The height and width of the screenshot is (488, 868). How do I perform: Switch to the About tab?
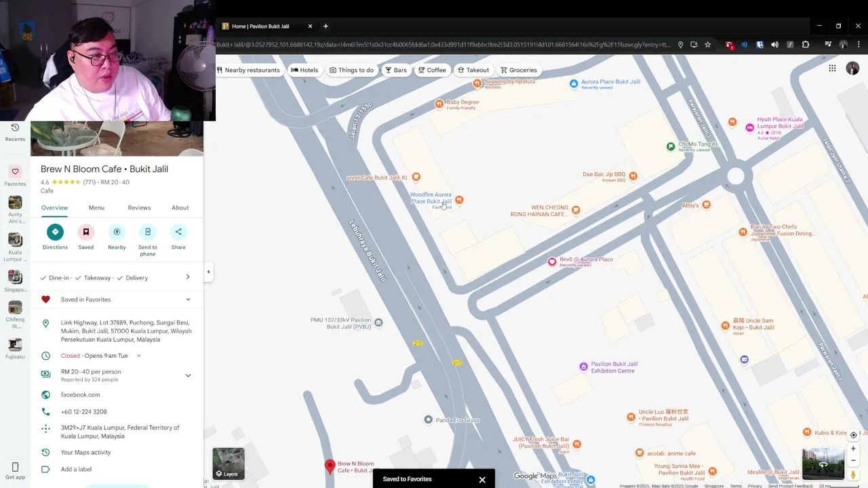[x=180, y=207]
